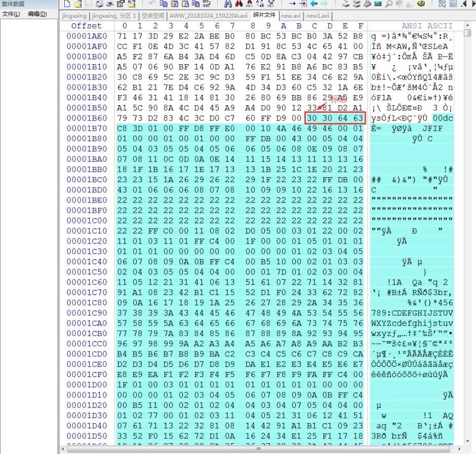Click hex row offset 00001B70
Screen dimensions: 476x454
[87, 129]
